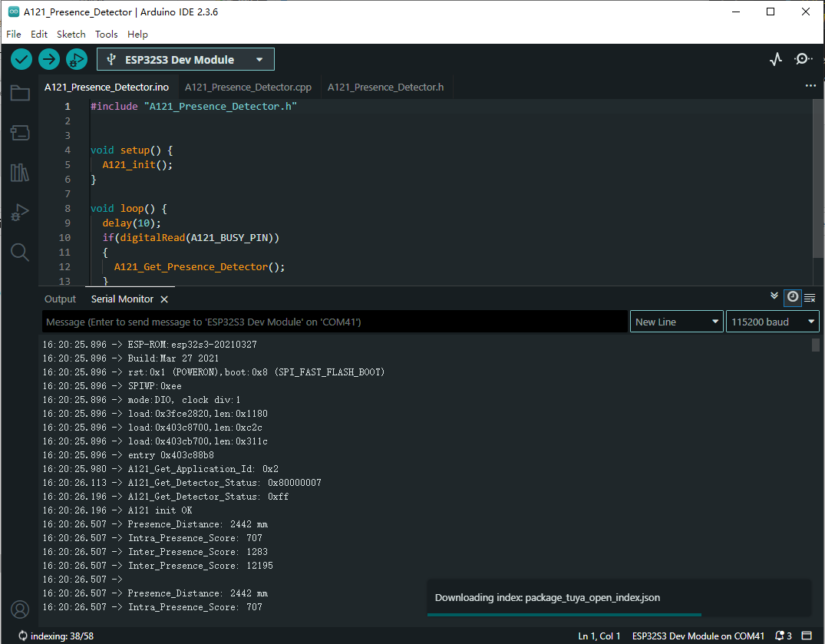The image size is (825, 644).
Task: Open the ESP32S3 Dev Module board selector
Action: [185, 59]
